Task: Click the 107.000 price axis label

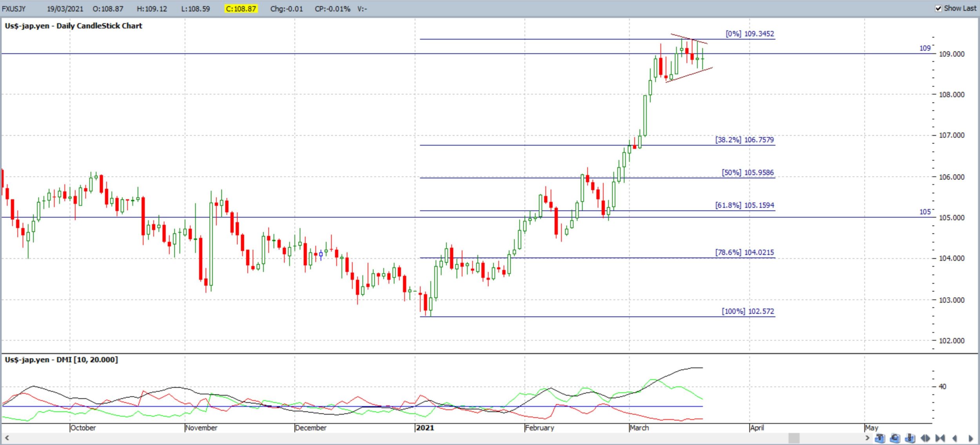Action: pyautogui.click(x=952, y=135)
